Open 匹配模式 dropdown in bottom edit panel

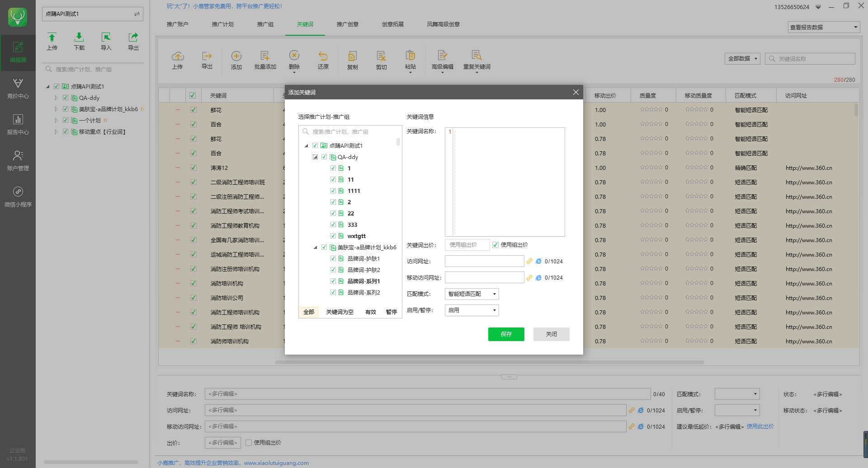(737, 394)
